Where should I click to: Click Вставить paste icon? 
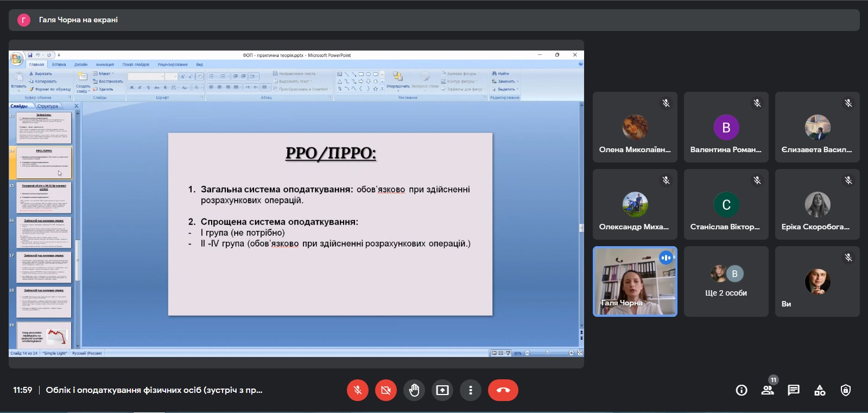(x=18, y=77)
